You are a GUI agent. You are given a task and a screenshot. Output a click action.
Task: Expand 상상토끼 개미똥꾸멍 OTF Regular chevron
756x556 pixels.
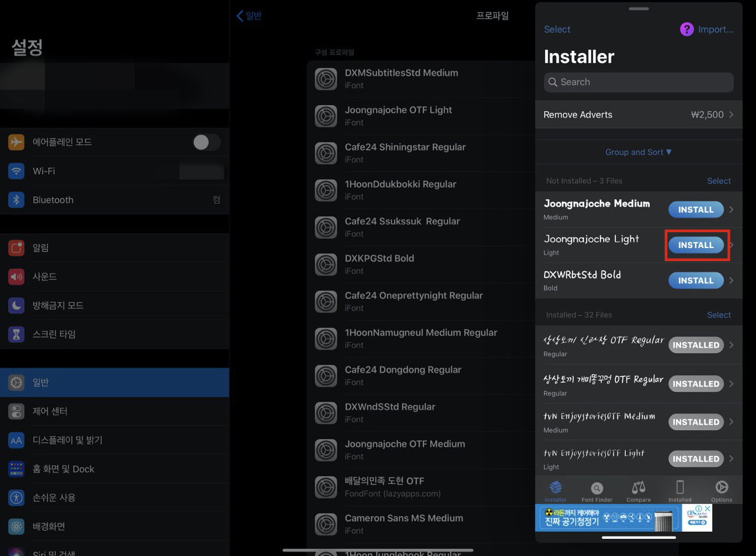point(732,384)
